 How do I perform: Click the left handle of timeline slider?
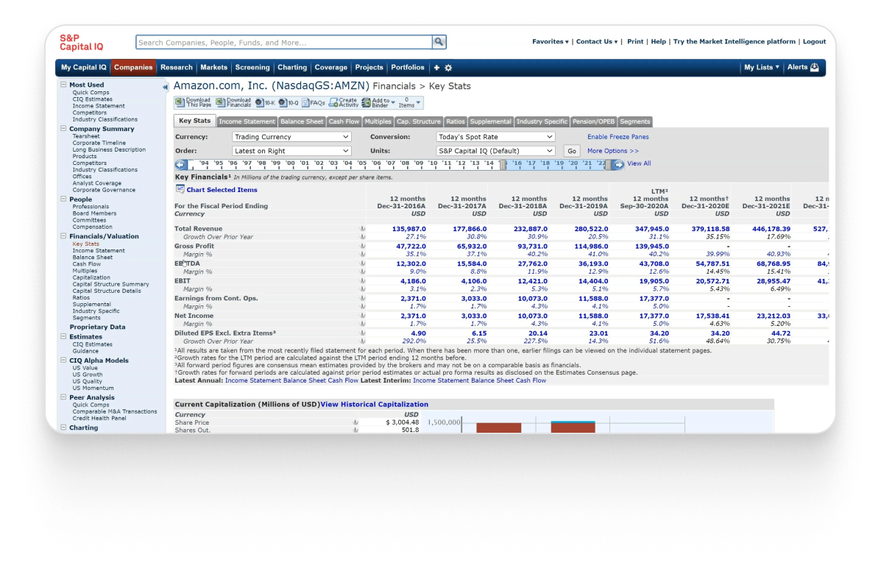click(503, 165)
